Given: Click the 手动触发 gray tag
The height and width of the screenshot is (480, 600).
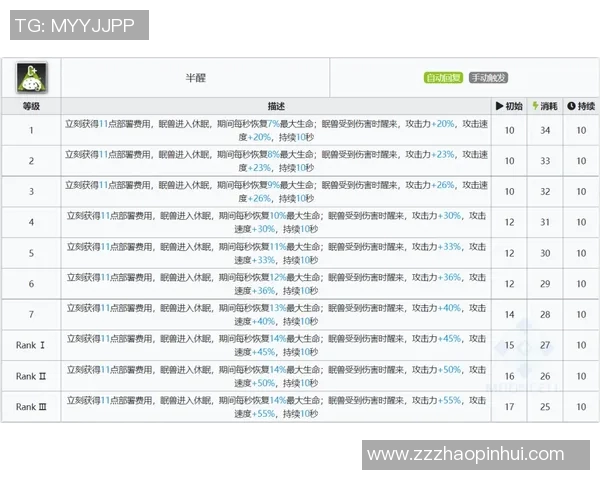Looking at the screenshot, I should click(x=488, y=78).
